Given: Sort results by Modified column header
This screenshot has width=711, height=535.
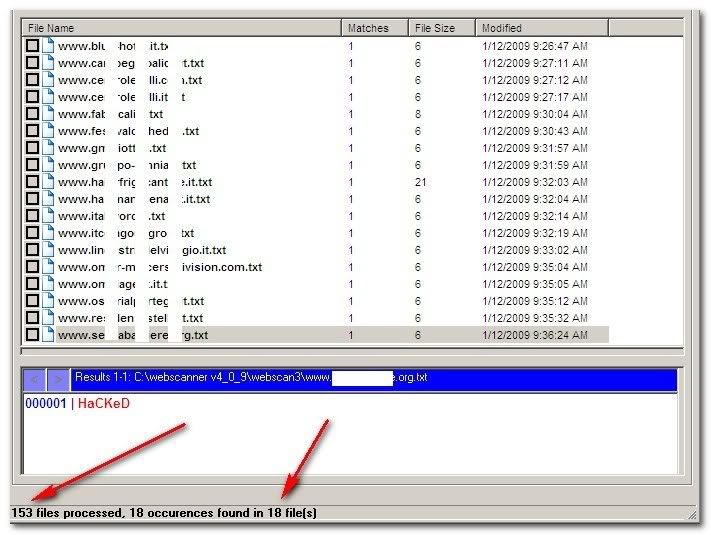Looking at the screenshot, I should tap(540, 28).
